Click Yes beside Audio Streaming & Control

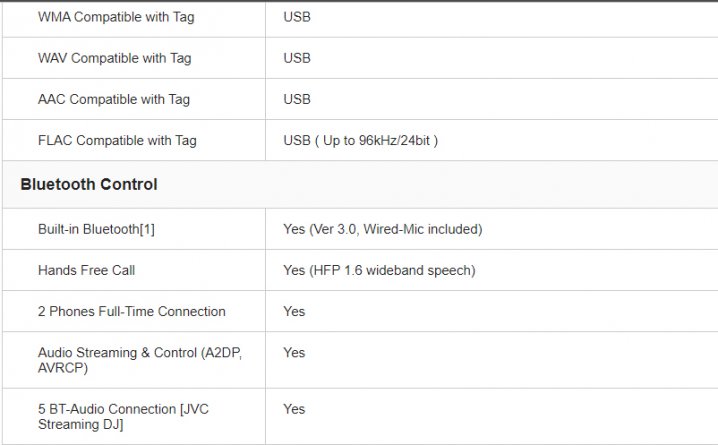[294, 353]
